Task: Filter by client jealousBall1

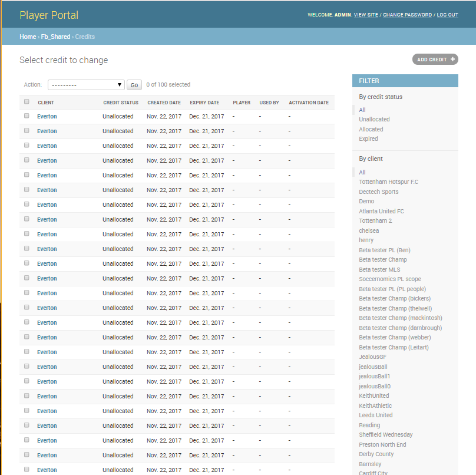Action: (374, 377)
